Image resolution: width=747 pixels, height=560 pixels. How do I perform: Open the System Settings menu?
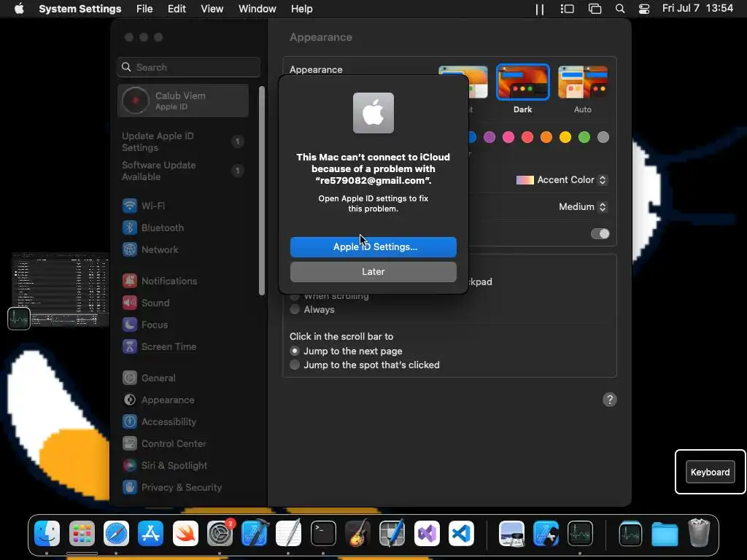point(80,9)
